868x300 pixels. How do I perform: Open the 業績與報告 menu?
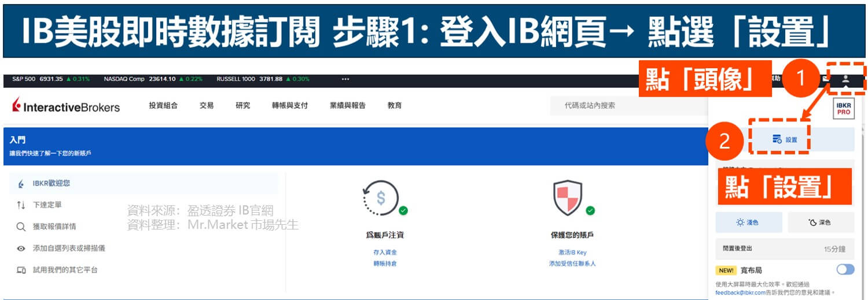[x=348, y=105]
